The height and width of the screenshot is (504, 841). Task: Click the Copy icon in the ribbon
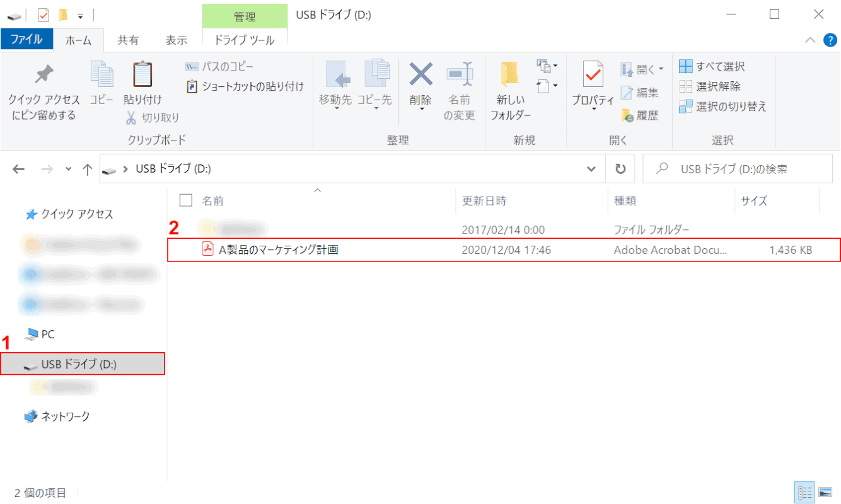101,76
